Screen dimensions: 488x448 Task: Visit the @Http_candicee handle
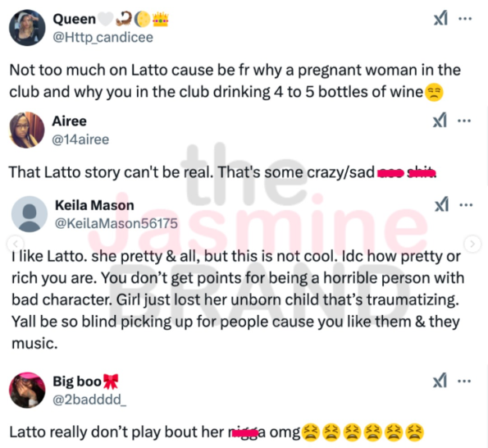103,38
